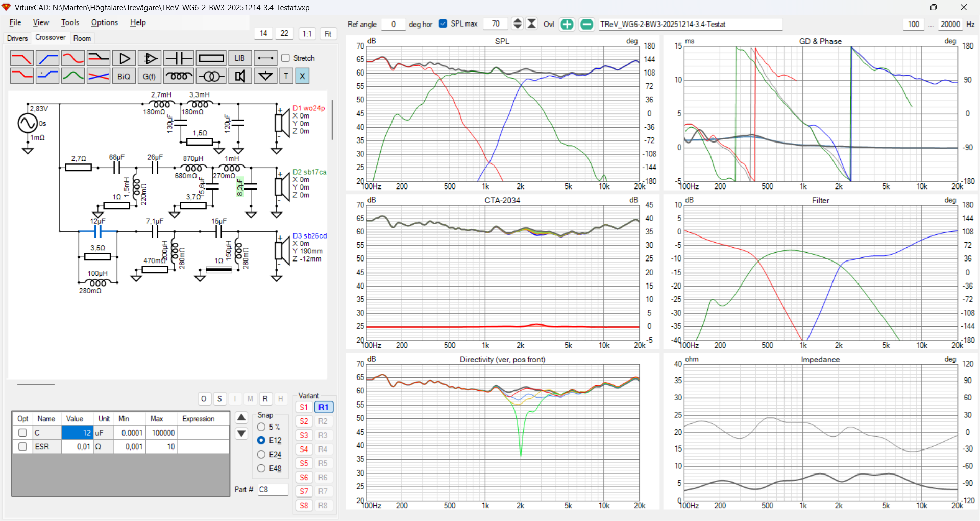The image size is (980, 521).
Task: Switch to the Drivers tab
Action: 17,38
